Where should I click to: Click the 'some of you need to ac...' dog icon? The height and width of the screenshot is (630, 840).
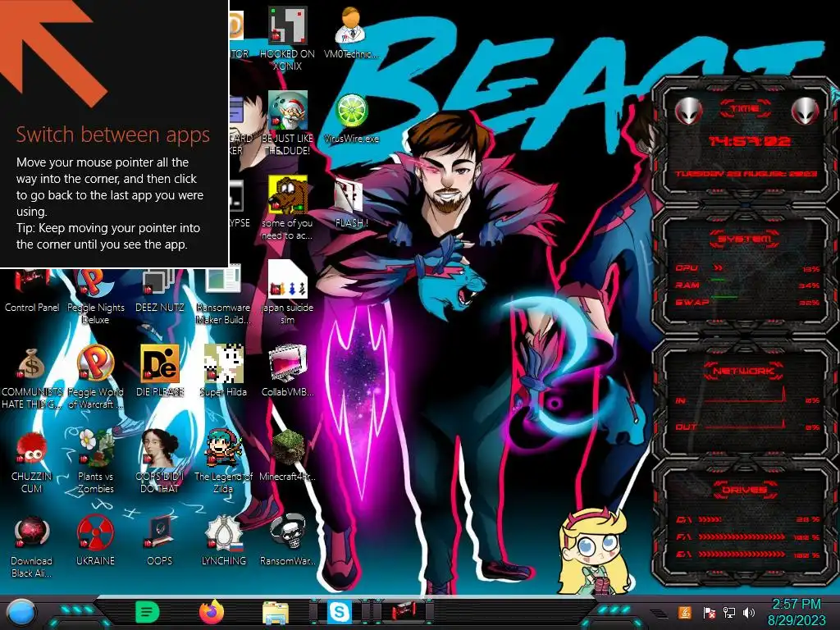(x=287, y=208)
